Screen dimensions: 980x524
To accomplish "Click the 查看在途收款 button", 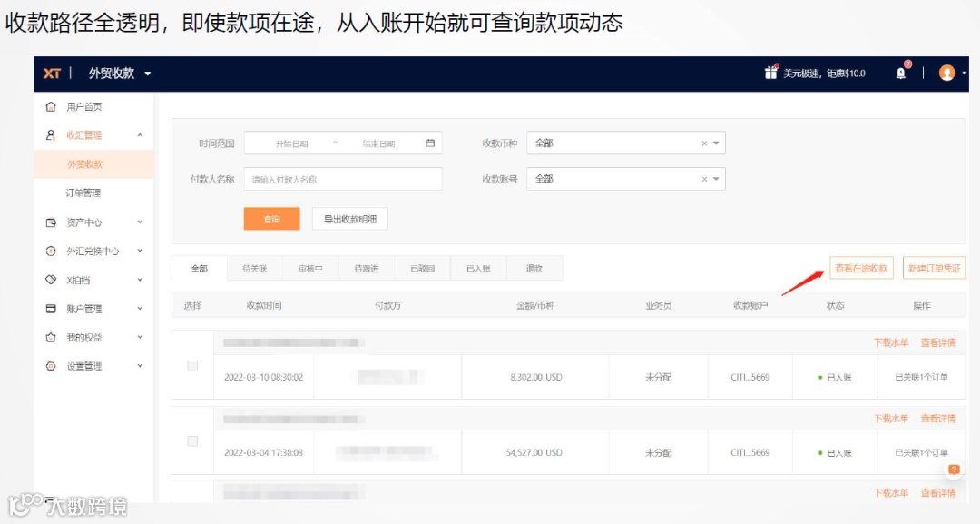I will click(861, 268).
